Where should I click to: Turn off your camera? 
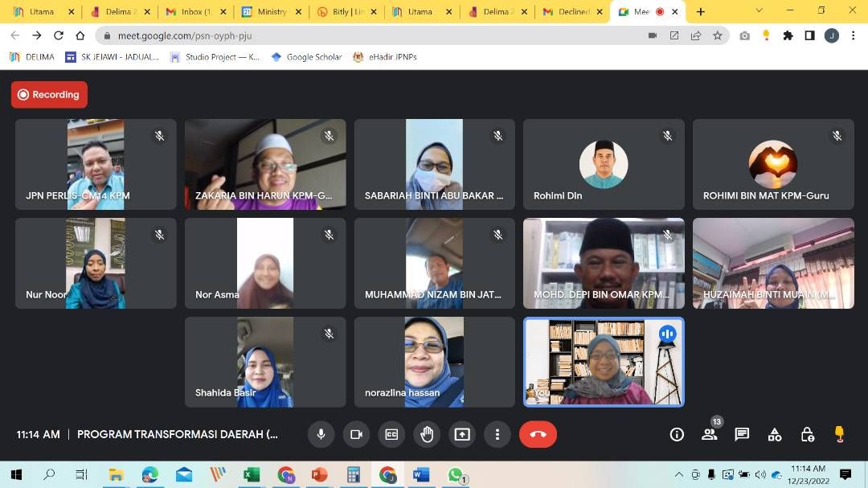356,434
